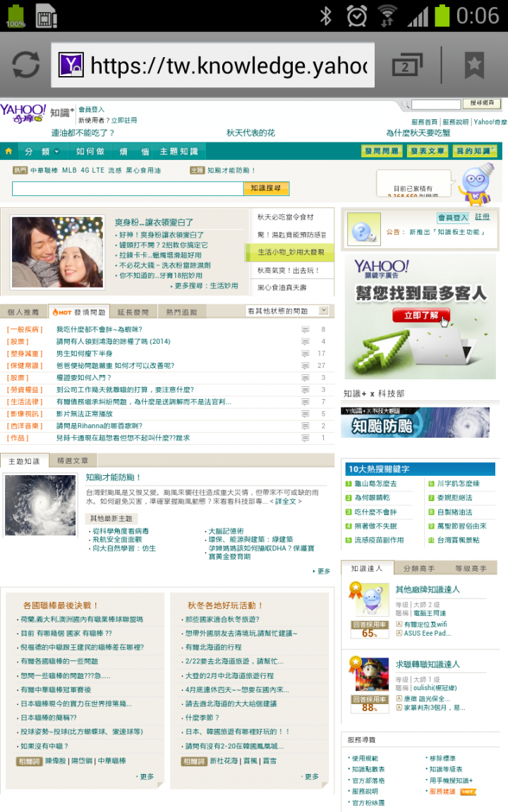Expand the 分類 dropdown menu
This screenshot has height=812, width=508.
point(42,152)
